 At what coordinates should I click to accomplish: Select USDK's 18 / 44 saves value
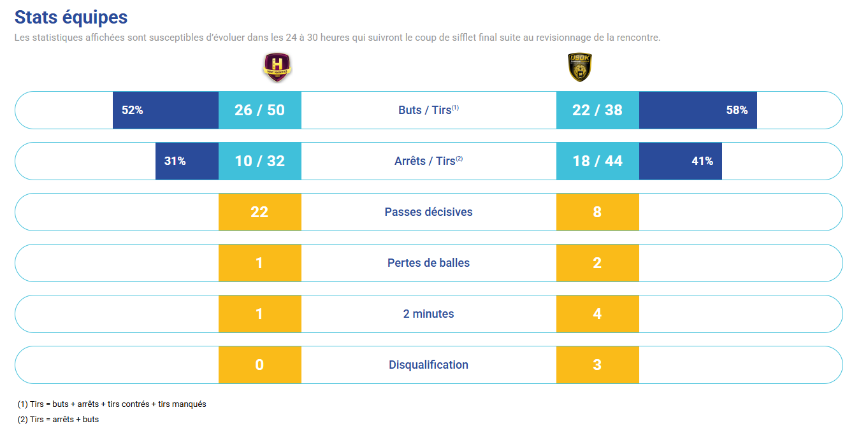(x=597, y=161)
